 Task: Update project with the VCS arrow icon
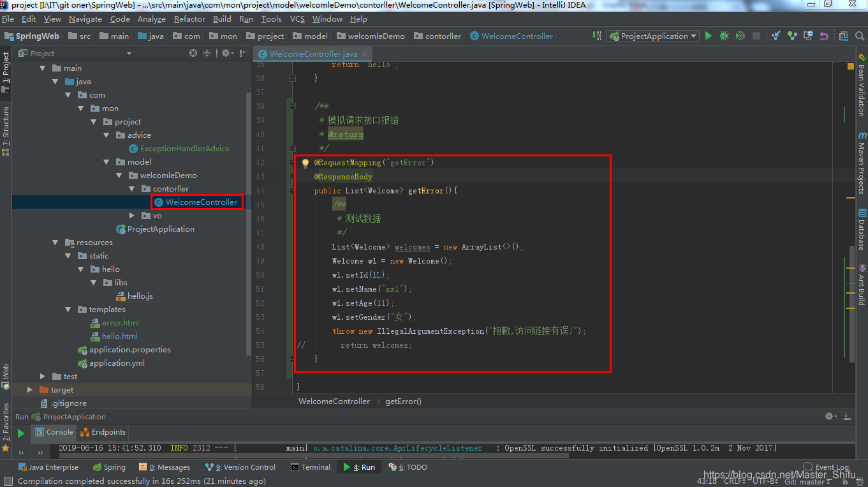point(776,36)
